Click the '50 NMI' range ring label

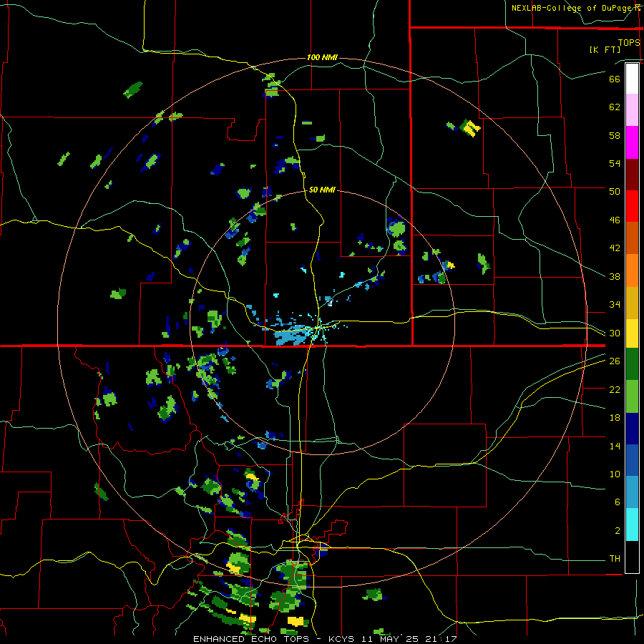321,190
